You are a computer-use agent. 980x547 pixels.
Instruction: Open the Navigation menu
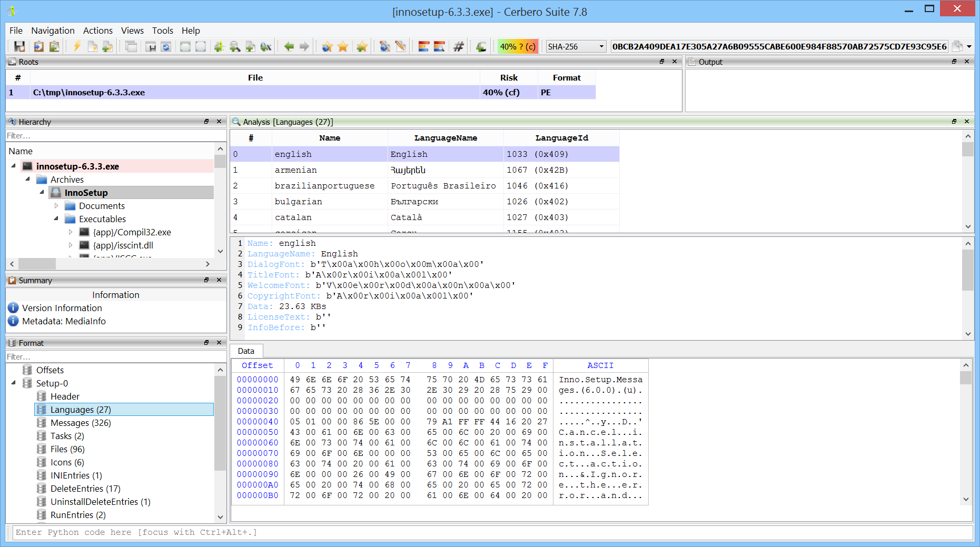53,31
